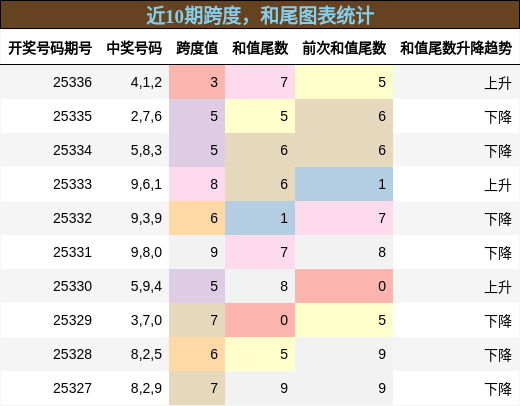The width and height of the screenshot is (520, 406).
Task: Click winning numbers 3,7,0
Action: point(146,320)
